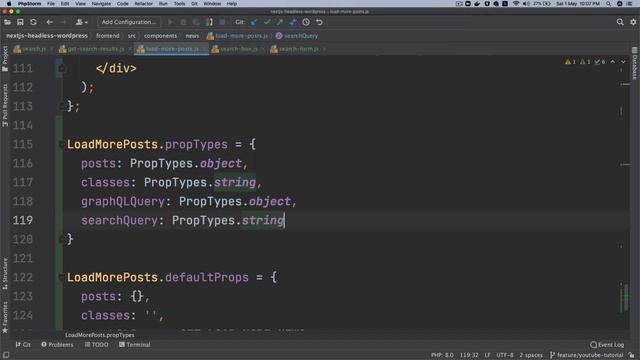This screenshot has width=640, height=360.
Task: Collapse fold marker at line 113
Action: click(61, 106)
